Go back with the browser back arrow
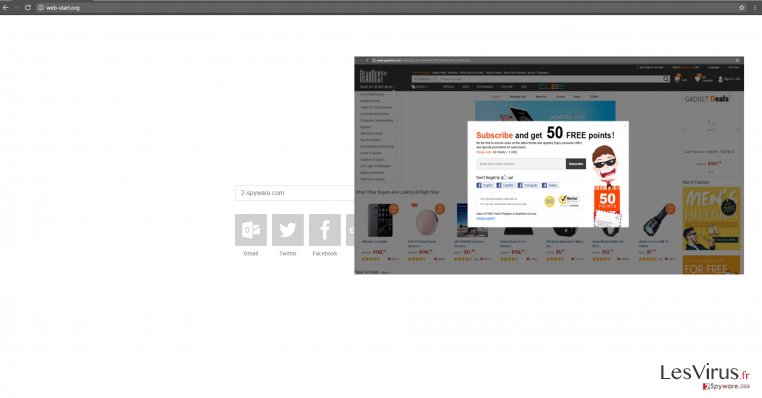 (x=5, y=8)
